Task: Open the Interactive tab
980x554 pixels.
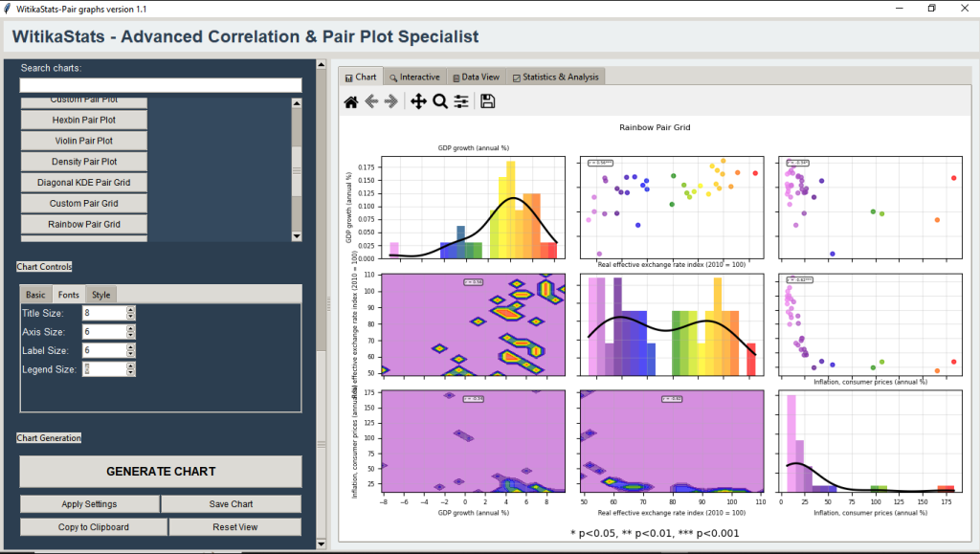Action: point(414,77)
